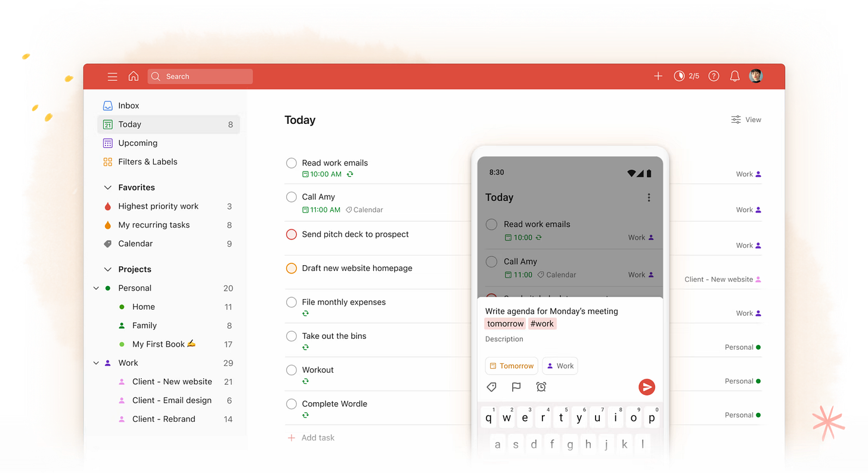Viewport: 868px width, 473px height.
Task: Click the recurring icon under Complete Wordle
Action: pyautogui.click(x=305, y=415)
